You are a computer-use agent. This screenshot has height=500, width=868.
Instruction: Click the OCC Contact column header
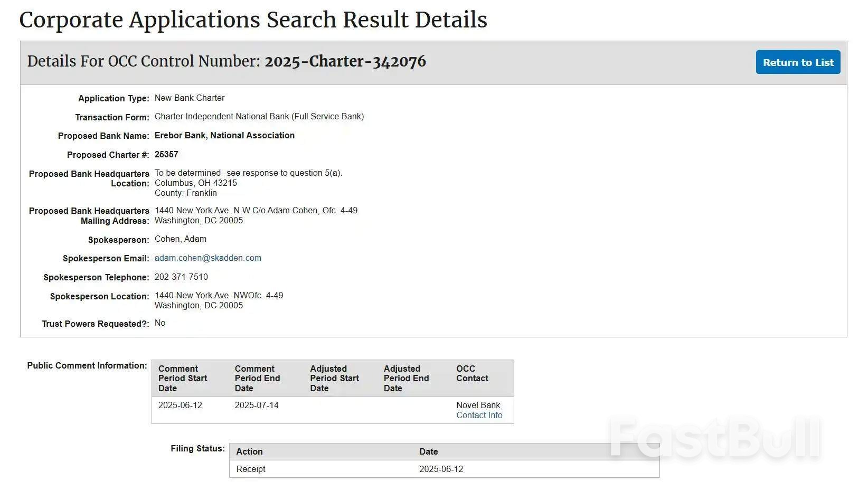472,374
